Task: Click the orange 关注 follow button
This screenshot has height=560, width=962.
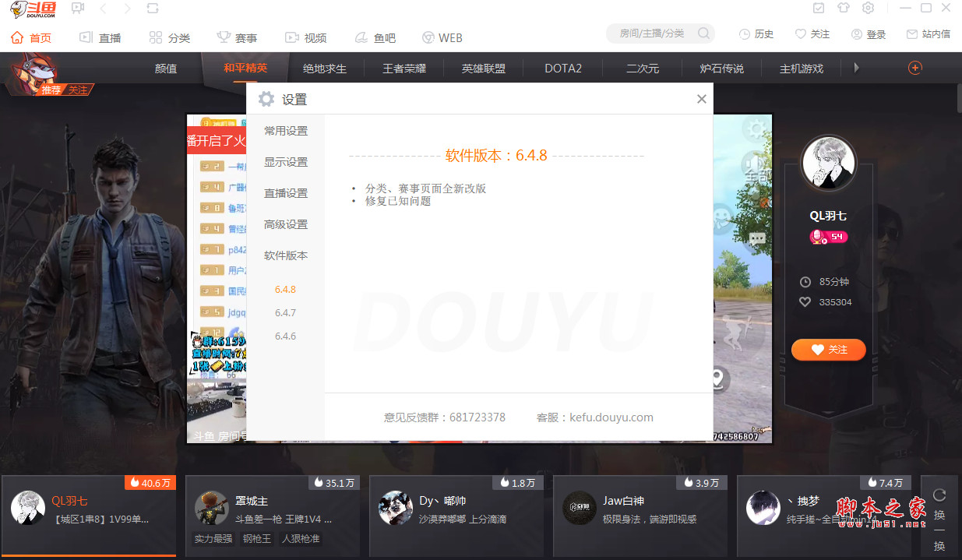Action: coord(828,350)
